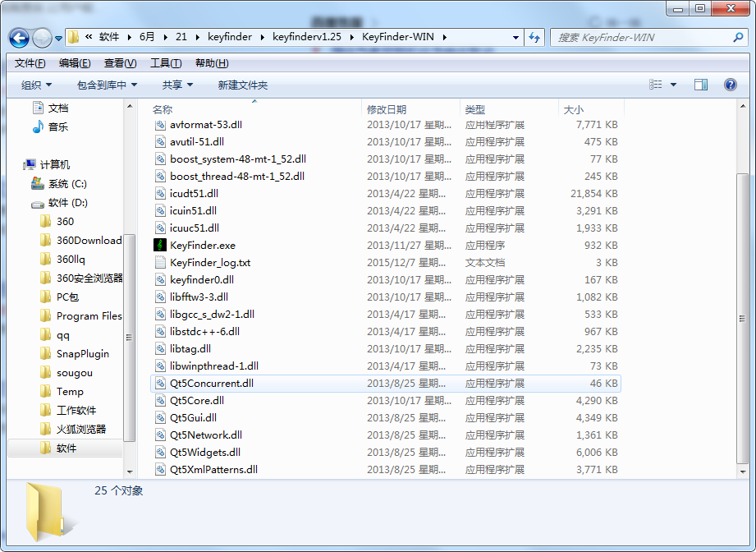The image size is (756, 552).
Task: Click the icudt51.dll file icon
Action: (160, 194)
